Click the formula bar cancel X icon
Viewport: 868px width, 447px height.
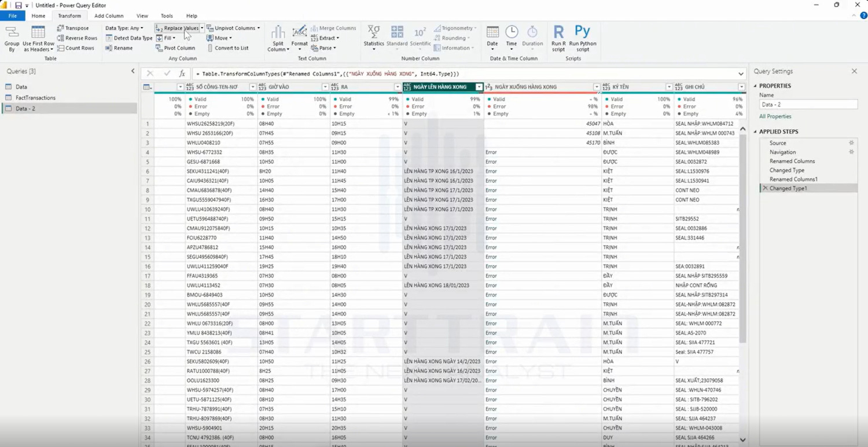tap(150, 74)
